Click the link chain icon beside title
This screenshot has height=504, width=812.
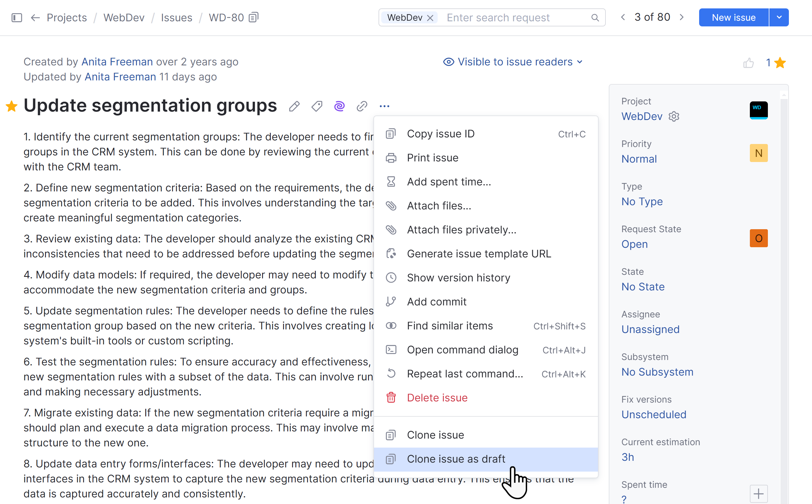(x=362, y=106)
